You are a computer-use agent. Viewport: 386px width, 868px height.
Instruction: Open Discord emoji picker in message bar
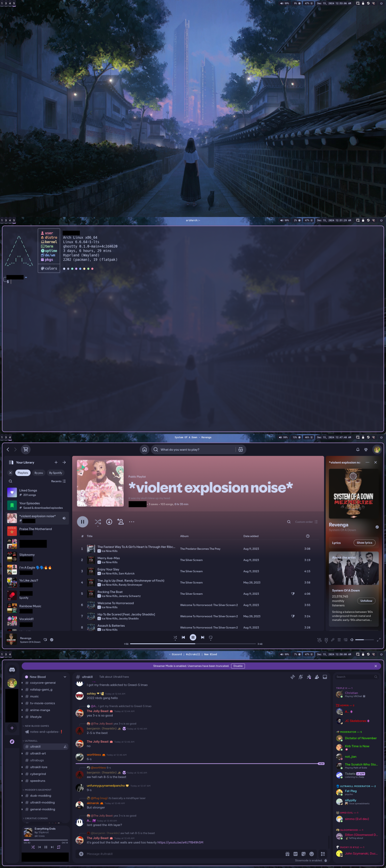pyautogui.click(x=312, y=854)
